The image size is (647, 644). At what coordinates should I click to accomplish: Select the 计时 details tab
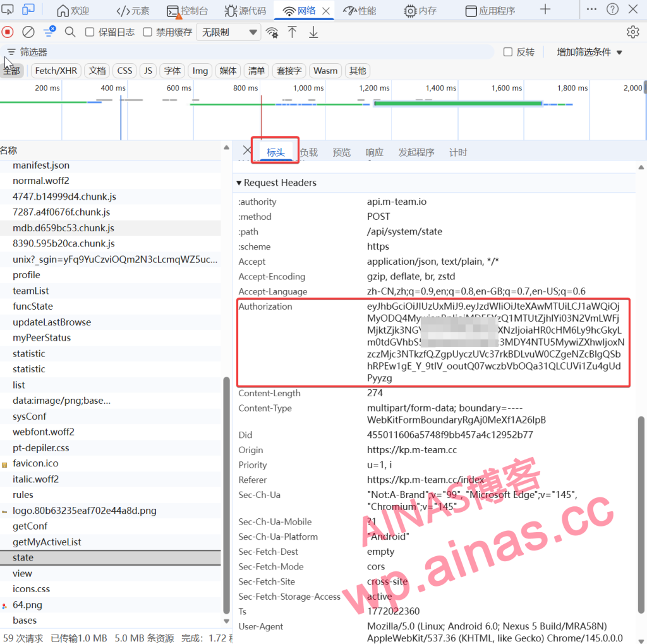tap(458, 152)
